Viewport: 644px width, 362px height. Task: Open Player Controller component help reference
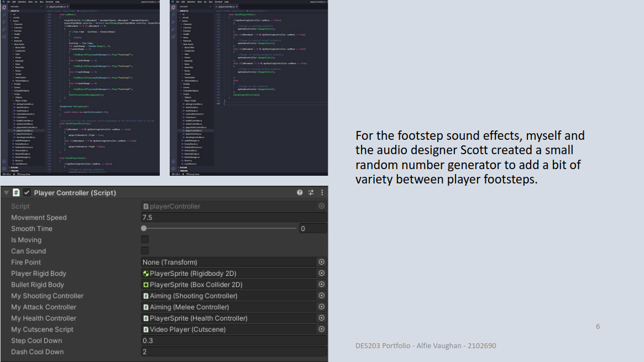tap(300, 192)
